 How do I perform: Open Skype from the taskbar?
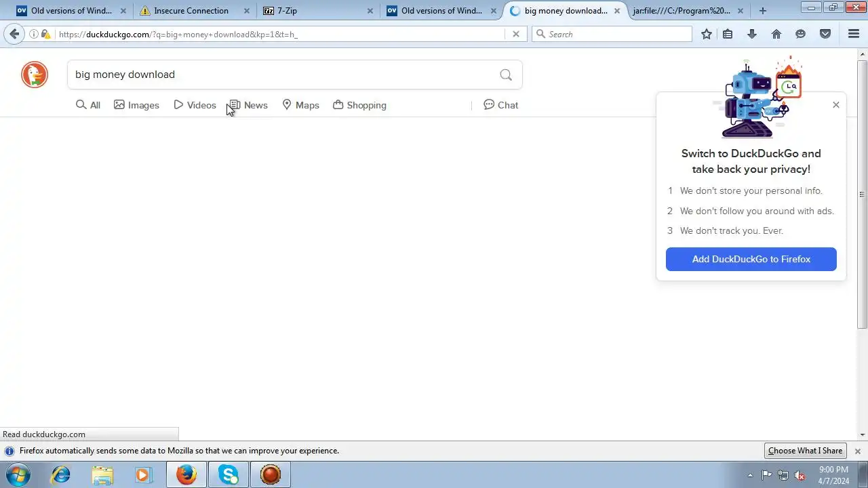click(229, 475)
